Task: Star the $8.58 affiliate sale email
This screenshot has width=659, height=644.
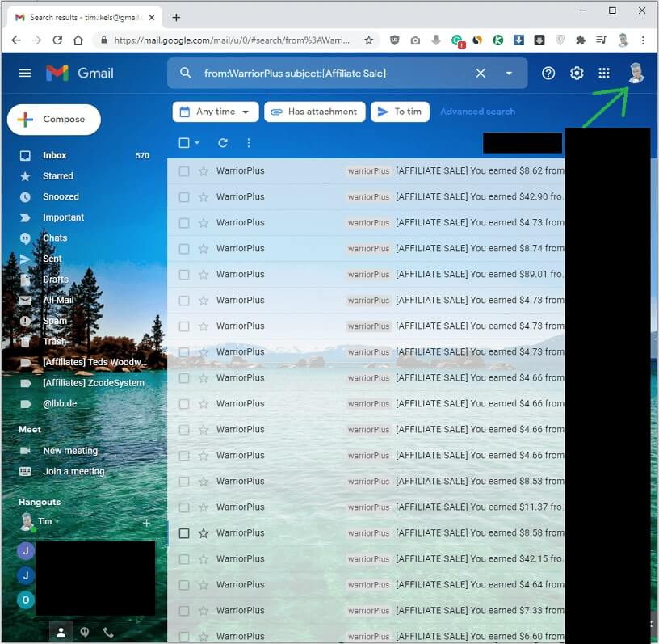Action: pyautogui.click(x=204, y=533)
